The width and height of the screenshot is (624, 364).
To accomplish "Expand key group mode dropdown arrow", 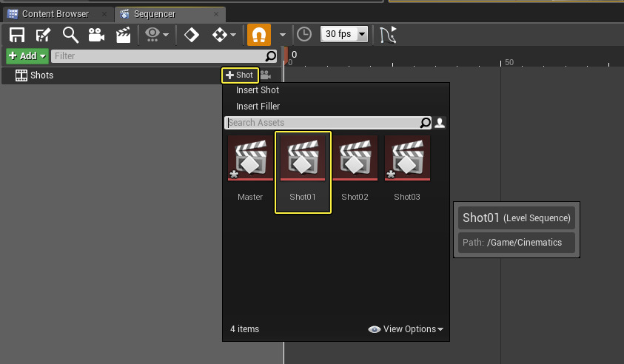I will [233, 35].
